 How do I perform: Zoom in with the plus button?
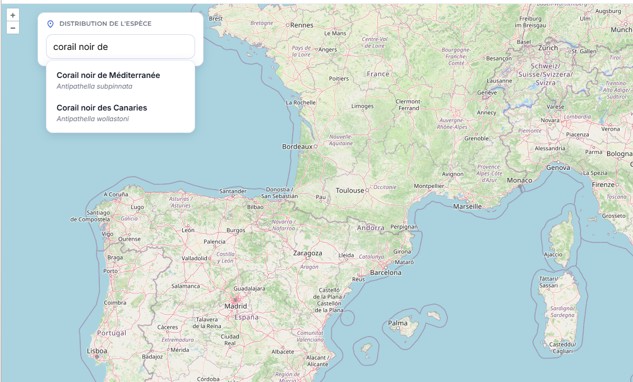[13, 15]
